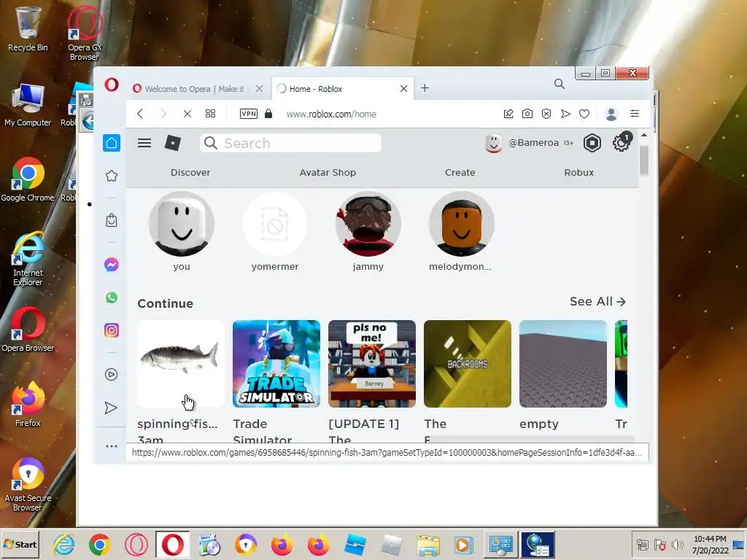Open the Avatar Shop section
This screenshot has width=747, height=560.
[328, 172]
